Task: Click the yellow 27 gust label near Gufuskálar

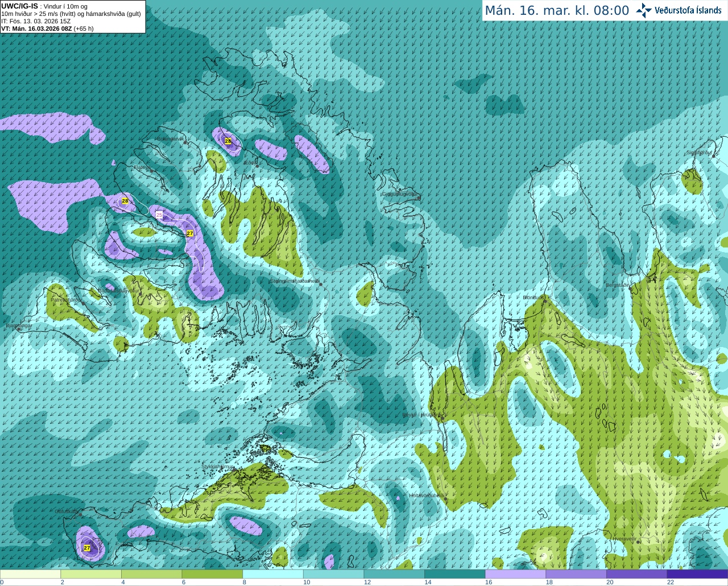Action: (x=87, y=548)
